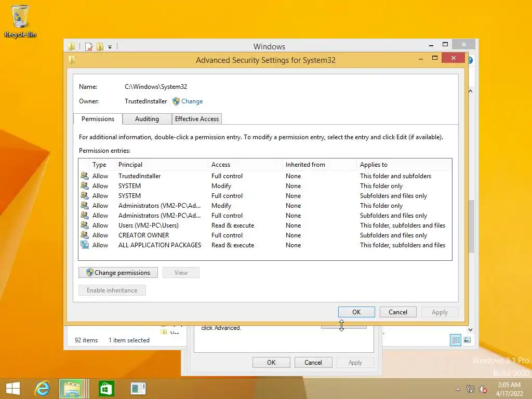Click Read & execute cell of Users row
The height and width of the screenshot is (399, 532).
(x=233, y=225)
